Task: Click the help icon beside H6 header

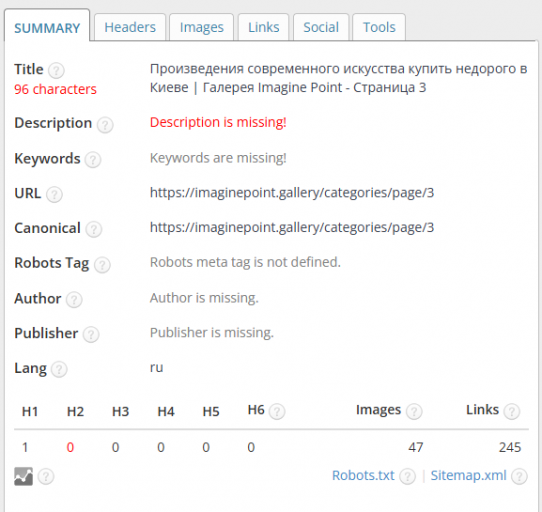Action: tap(277, 412)
